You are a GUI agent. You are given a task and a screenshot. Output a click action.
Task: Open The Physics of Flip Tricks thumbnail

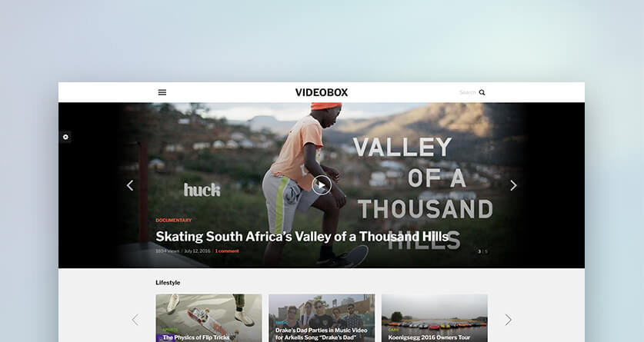coord(209,318)
